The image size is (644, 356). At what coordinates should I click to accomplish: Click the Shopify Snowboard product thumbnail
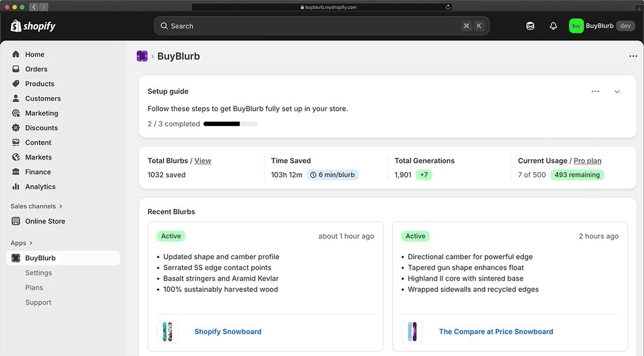coord(167,332)
